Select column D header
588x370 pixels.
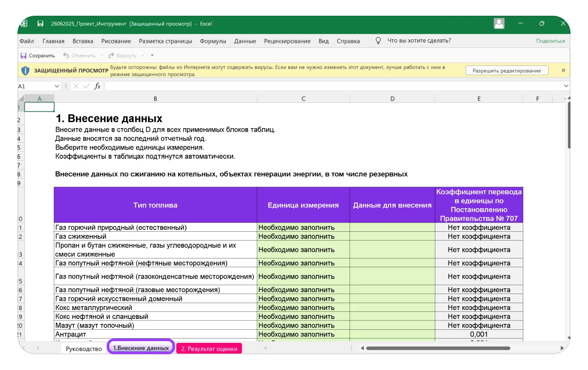[392, 99]
